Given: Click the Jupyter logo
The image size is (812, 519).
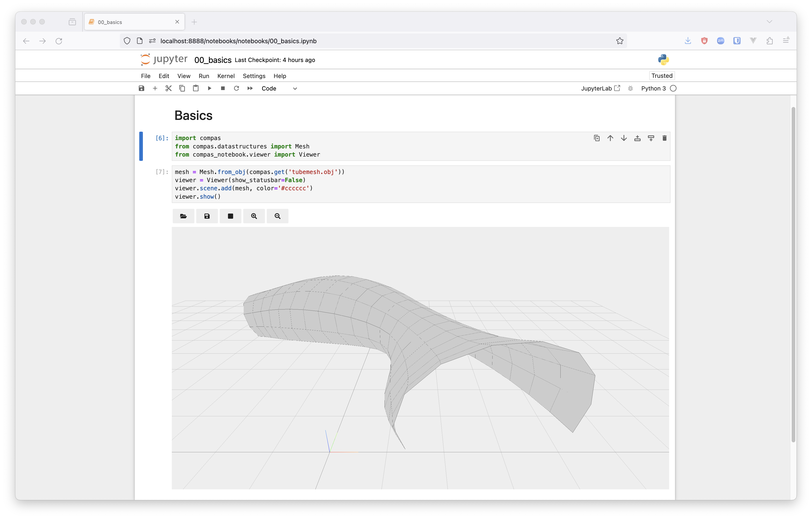Looking at the screenshot, I should 164,60.
